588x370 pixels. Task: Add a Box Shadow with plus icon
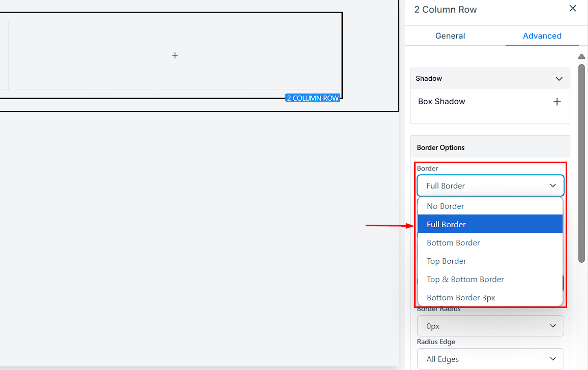[557, 102]
